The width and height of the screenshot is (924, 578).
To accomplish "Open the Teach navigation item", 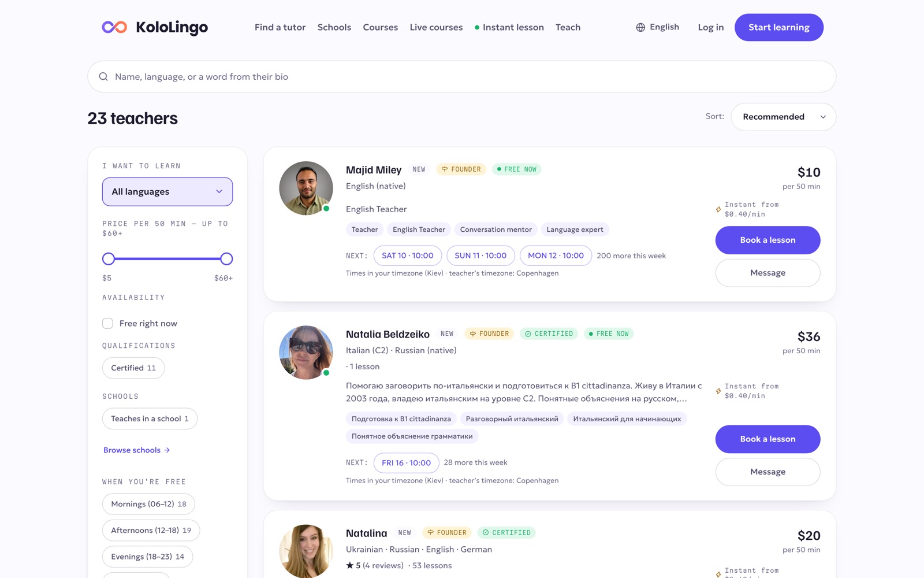I will (568, 27).
